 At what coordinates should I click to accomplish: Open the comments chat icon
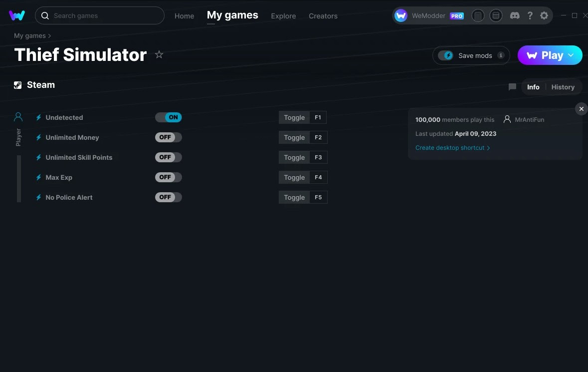coord(512,87)
